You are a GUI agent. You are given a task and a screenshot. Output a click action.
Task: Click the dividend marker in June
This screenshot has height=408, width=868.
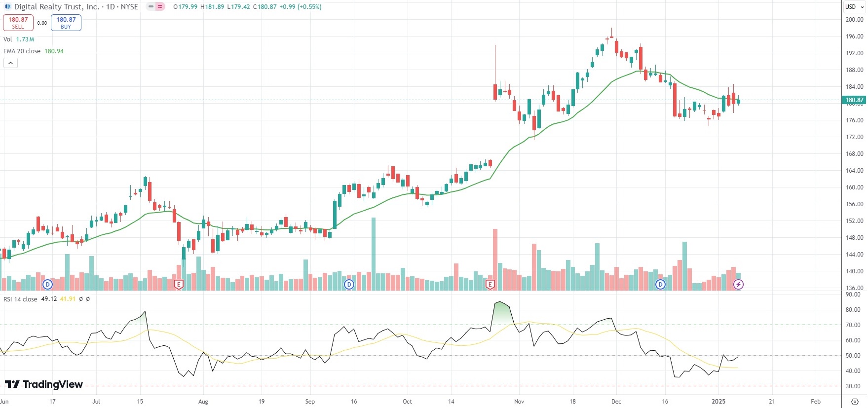coord(48,284)
